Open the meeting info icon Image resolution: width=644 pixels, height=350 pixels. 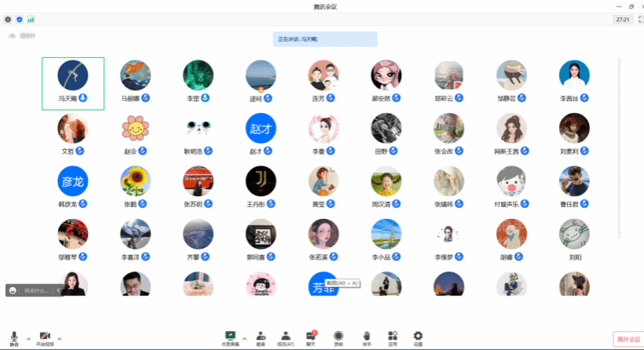pyautogui.click(x=8, y=19)
